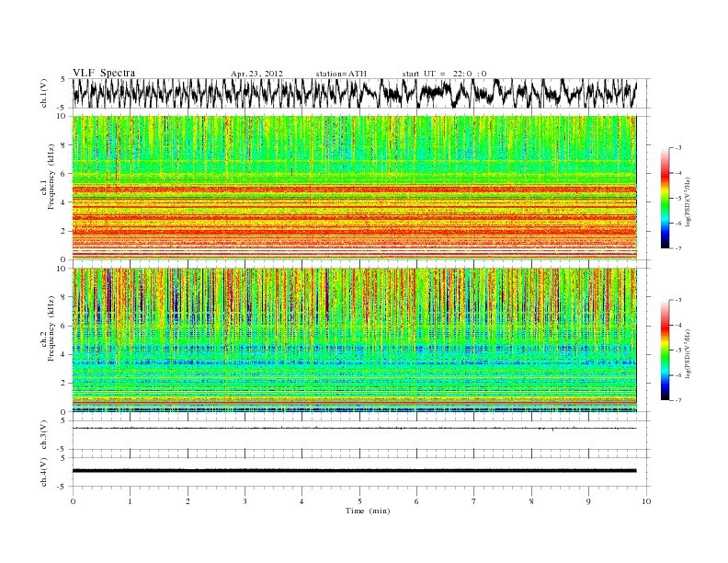
Task: Click the date text "Apr. 23, 2012"
Action: 256,74
